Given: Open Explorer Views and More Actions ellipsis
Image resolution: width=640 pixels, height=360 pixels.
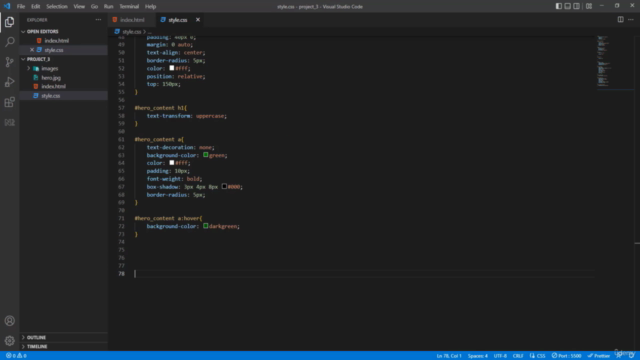Looking at the screenshot, I should coord(98,20).
